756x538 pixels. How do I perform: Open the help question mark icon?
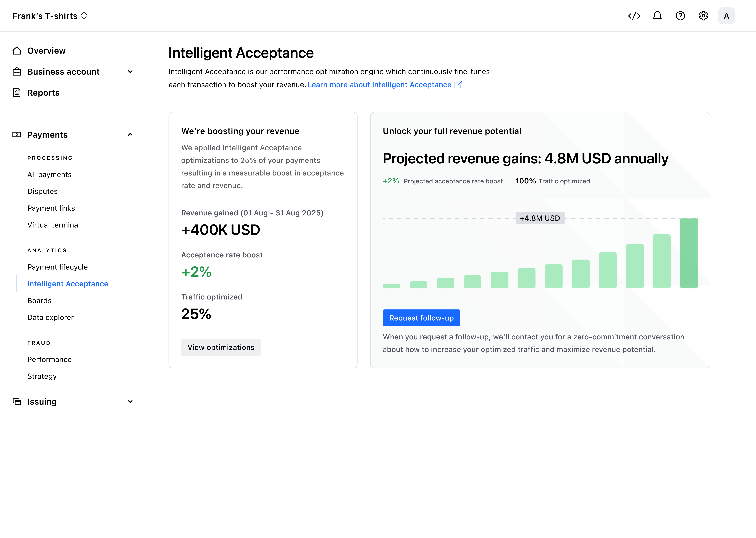coord(680,16)
